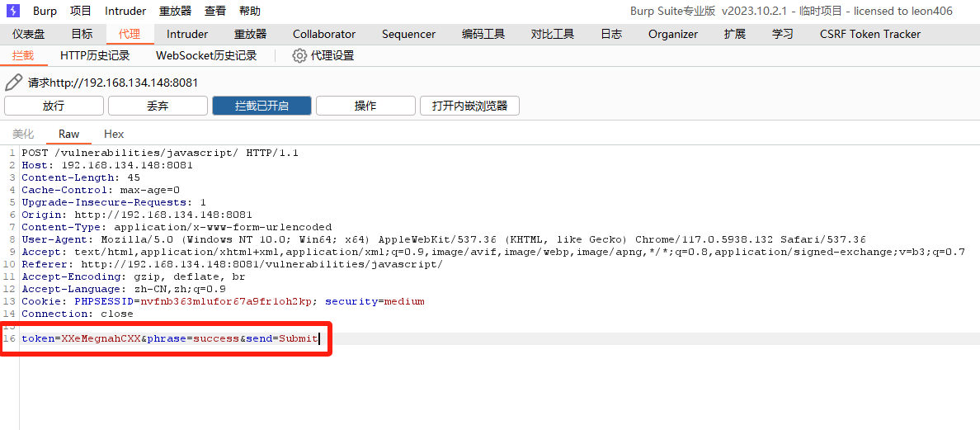Open the 编码工具 tab

pos(483,35)
